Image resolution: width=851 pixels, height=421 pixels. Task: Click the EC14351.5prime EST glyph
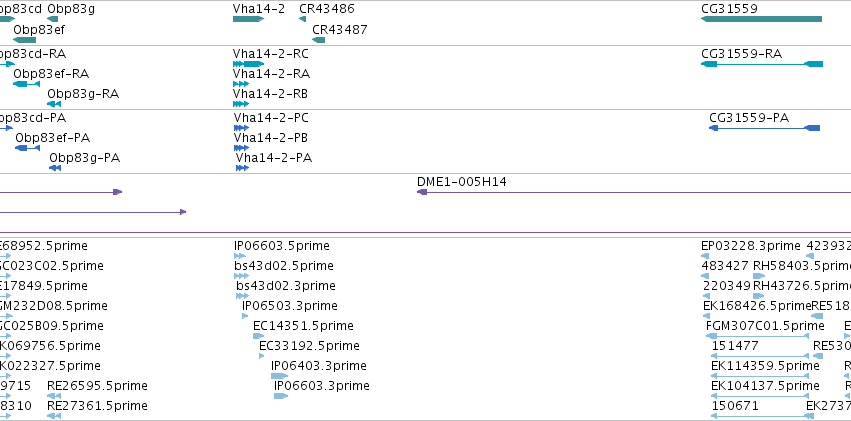pyautogui.click(x=258, y=336)
